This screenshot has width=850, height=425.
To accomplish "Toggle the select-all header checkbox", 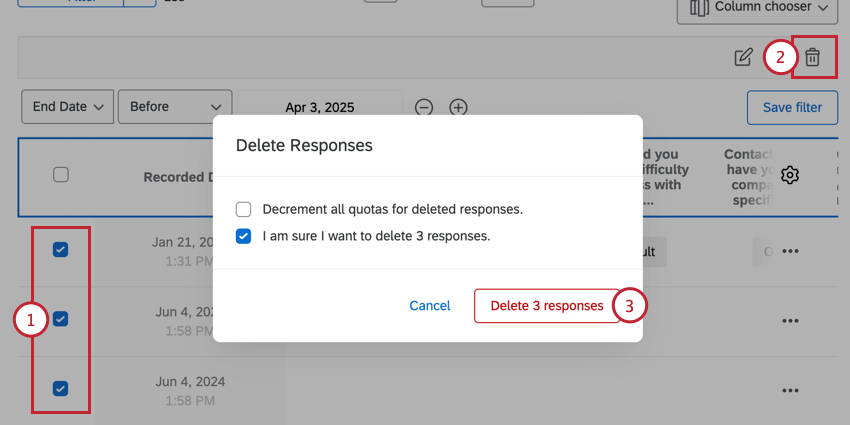I will tap(61, 175).
